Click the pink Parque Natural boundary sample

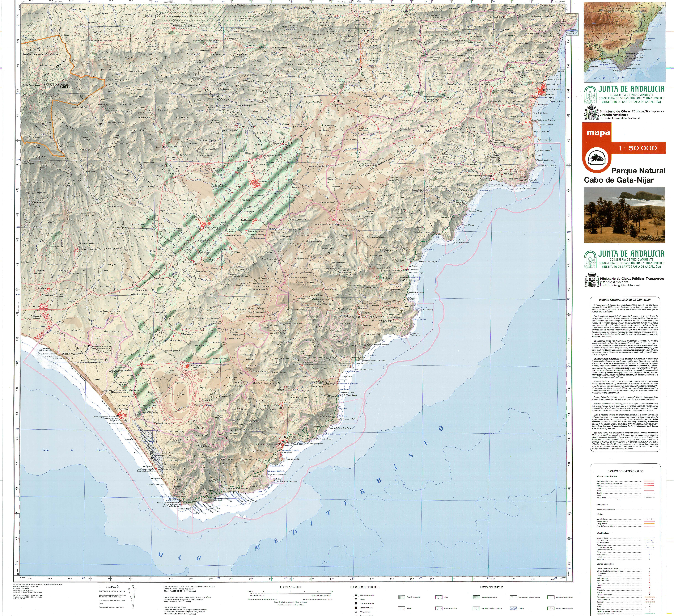(650, 521)
